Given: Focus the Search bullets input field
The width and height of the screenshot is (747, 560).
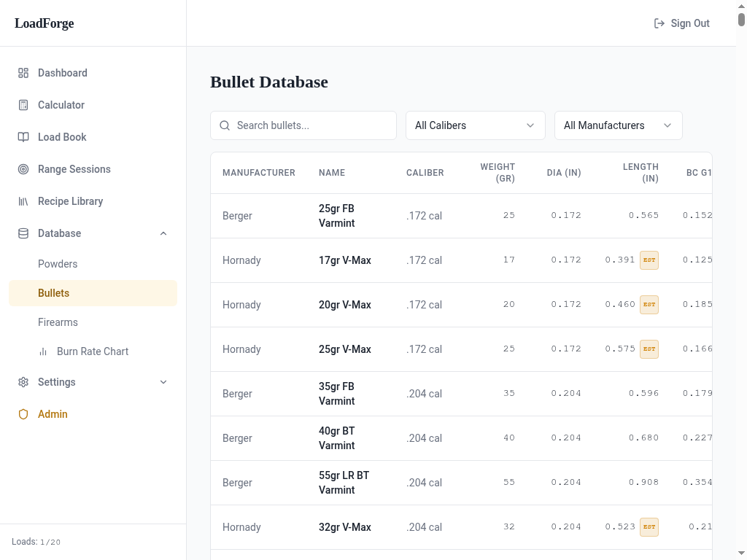Looking at the screenshot, I should click(x=303, y=125).
